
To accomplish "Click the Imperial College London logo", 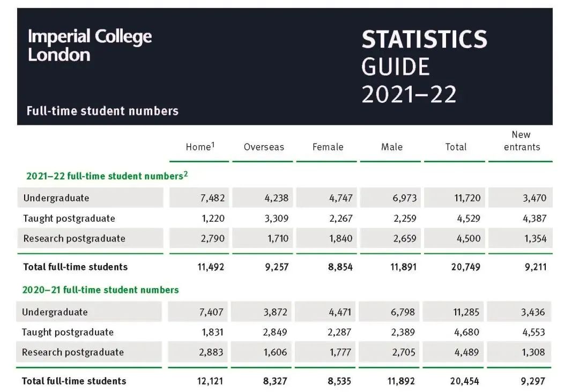I will point(90,46).
